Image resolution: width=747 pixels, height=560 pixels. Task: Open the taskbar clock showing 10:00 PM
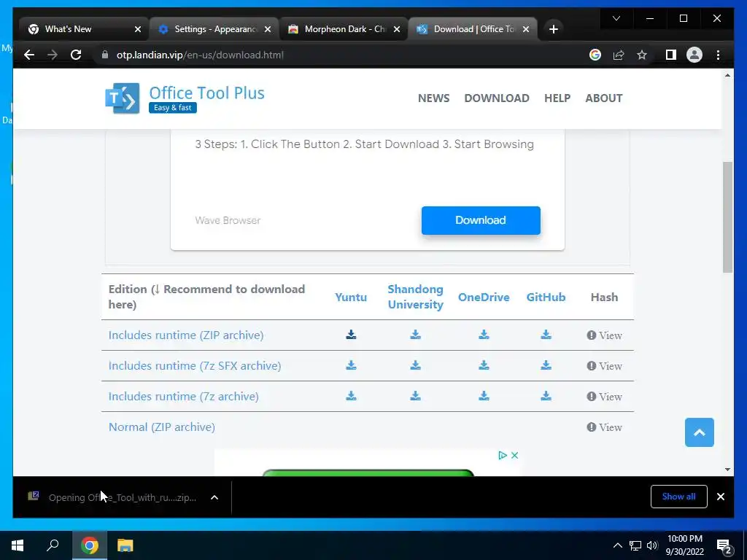(684, 545)
